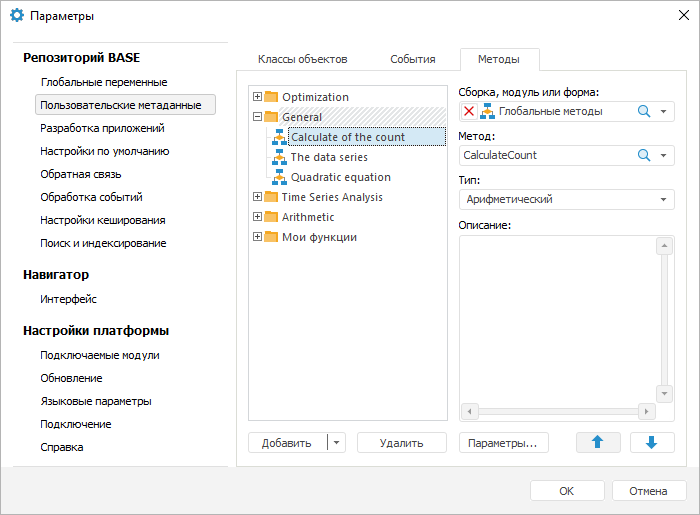The width and height of the screenshot is (700, 515).
Task: Click the move up arrow button
Action: (598, 442)
